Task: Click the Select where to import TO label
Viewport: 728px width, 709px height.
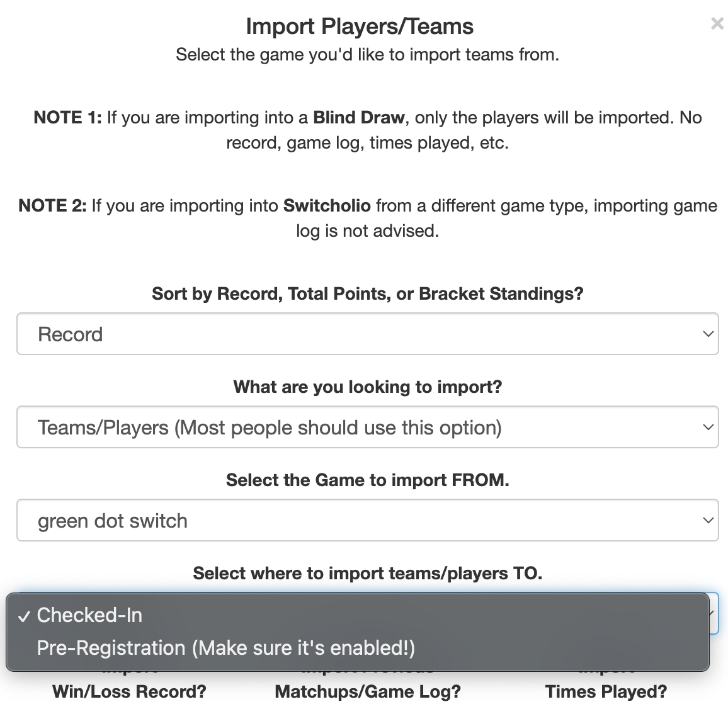Action: [367, 573]
